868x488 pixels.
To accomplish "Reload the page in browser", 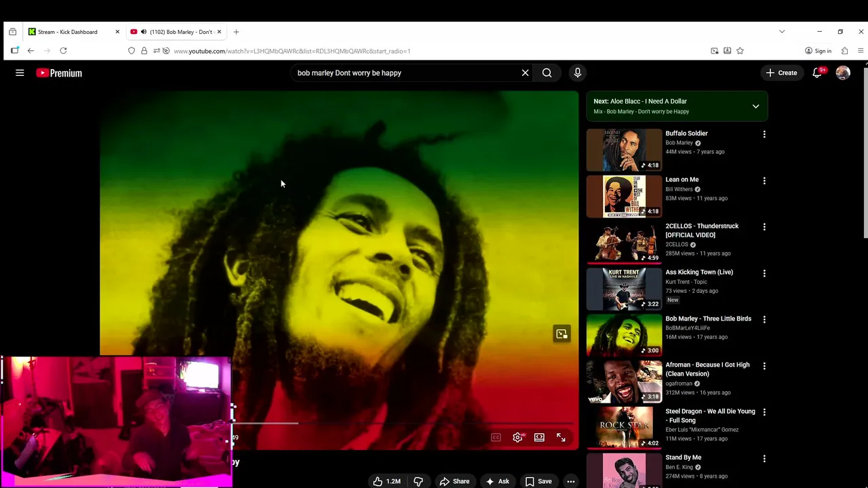I will coord(63,51).
